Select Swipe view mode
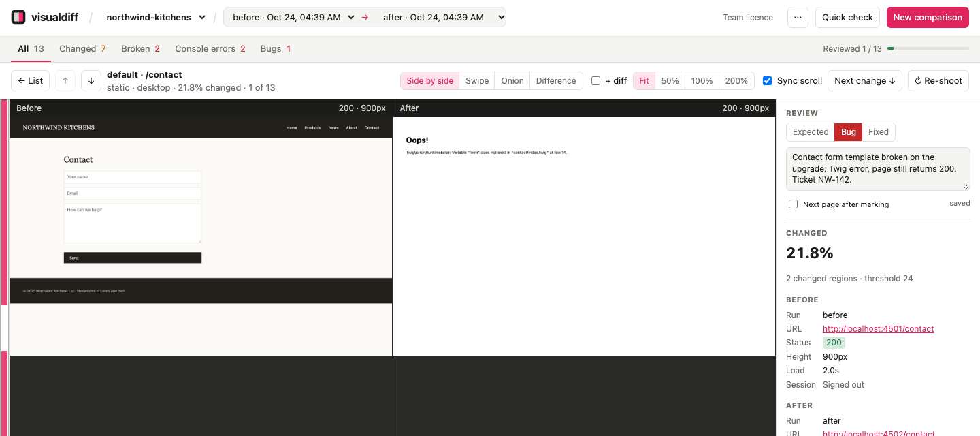The image size is (980, 436). pyautogui.click(x=477, y=80)
